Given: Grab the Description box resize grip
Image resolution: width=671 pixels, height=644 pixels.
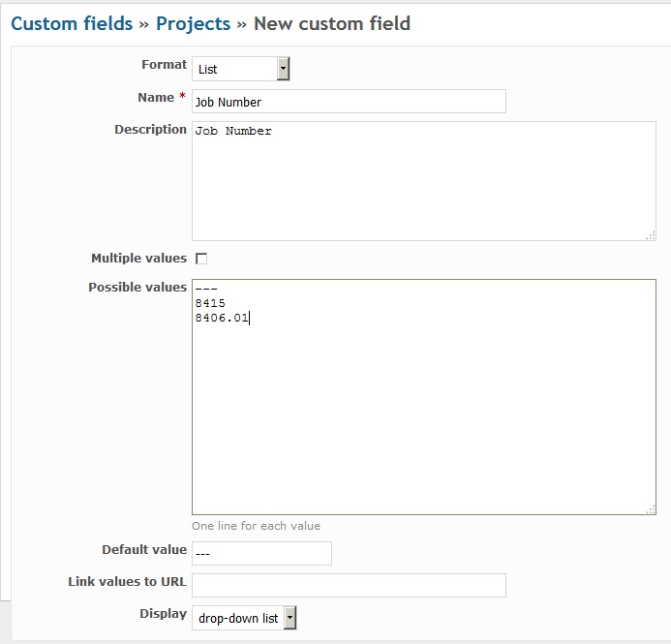Looking at the screenshot, I should [x=651, y=235].
